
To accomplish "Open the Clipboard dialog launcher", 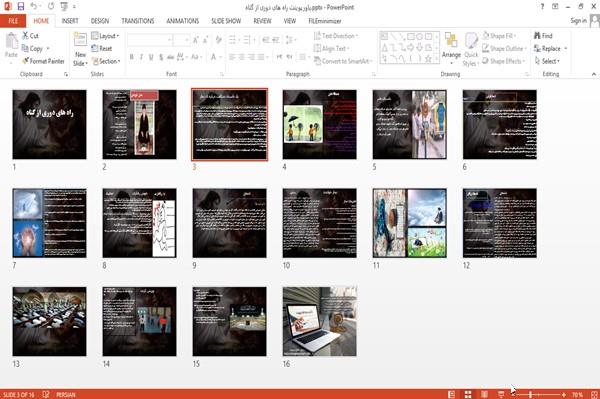I will pyautogui.click(x=66, y=74).
